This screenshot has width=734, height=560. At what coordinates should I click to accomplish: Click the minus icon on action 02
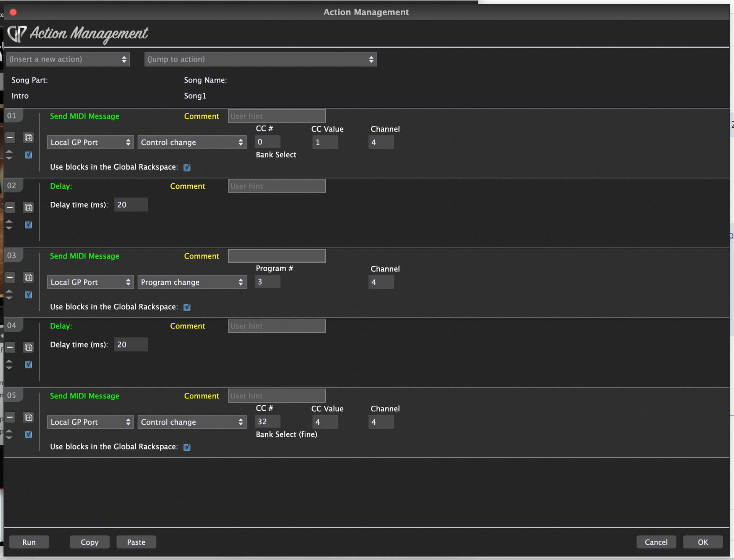click(10, 207)
